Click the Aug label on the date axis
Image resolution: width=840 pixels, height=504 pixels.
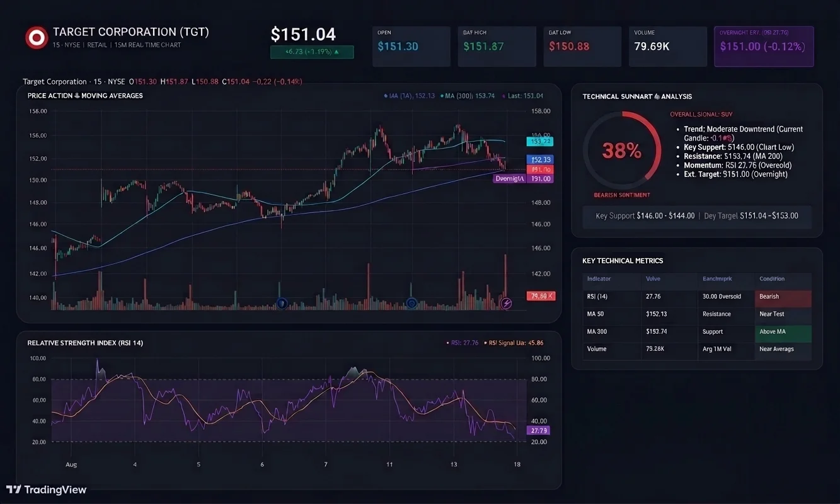click(x=71, y=464)
